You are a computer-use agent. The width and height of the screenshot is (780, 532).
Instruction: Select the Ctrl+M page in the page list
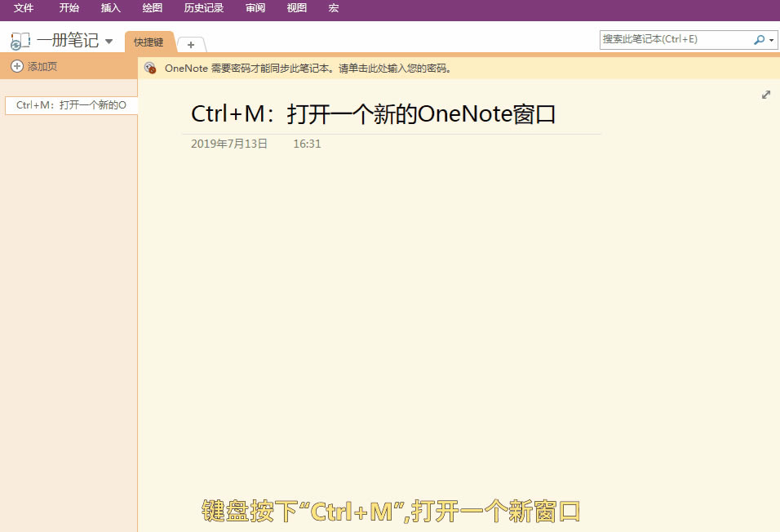pyautogui.click(x=71, y=104)
